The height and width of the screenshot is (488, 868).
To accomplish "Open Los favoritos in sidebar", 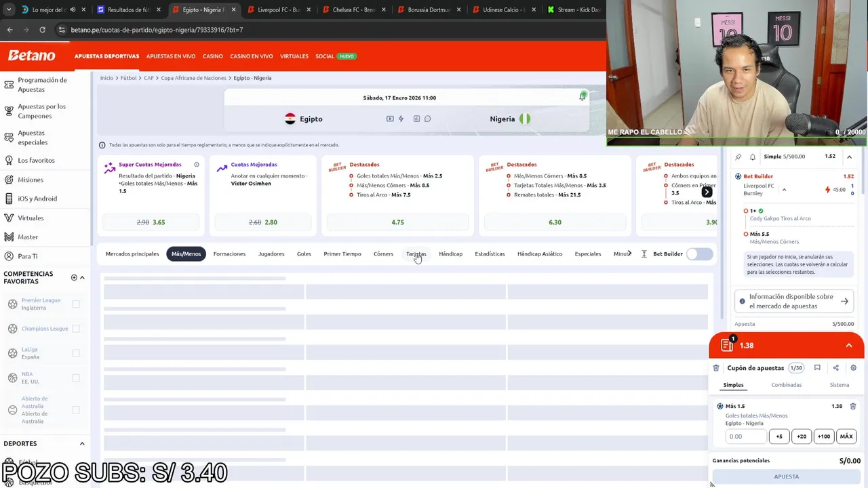I will tap(36, 161).
